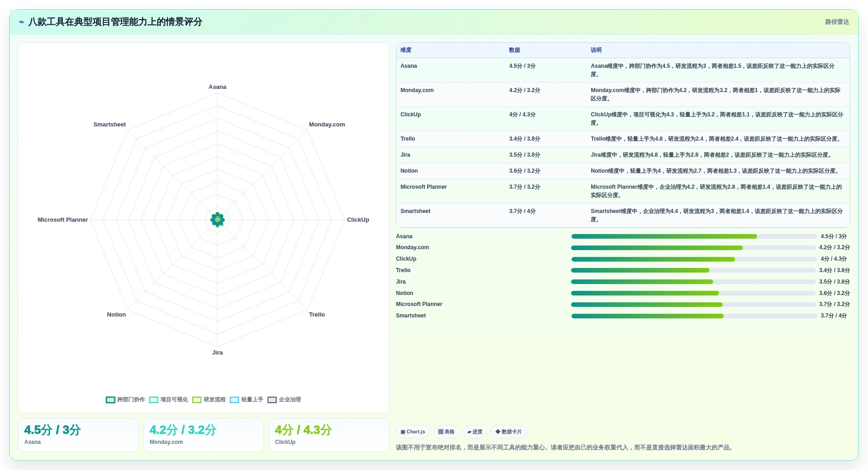Click the blue logo icon beside the title
Viewport: 868px width, 470px height.
click(x=22, y=22)
